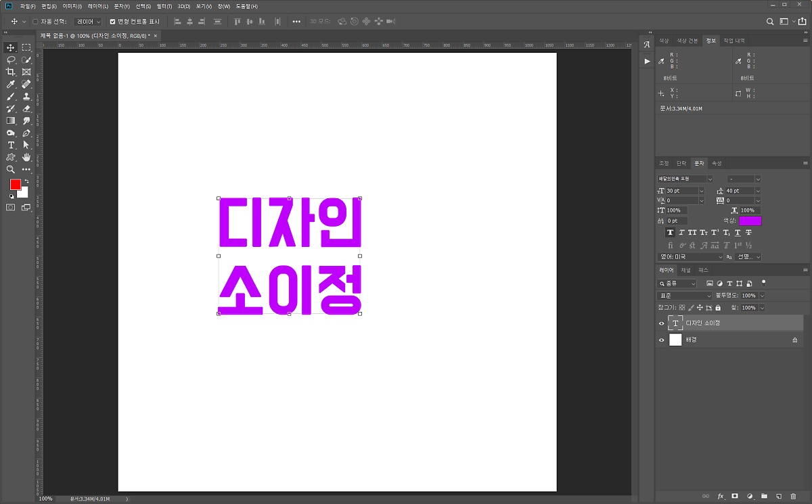The width and height of the screenshot is (812, 504).
Task: Select the Crop tool
Action: pyautogui.click(x=11, y=72)
